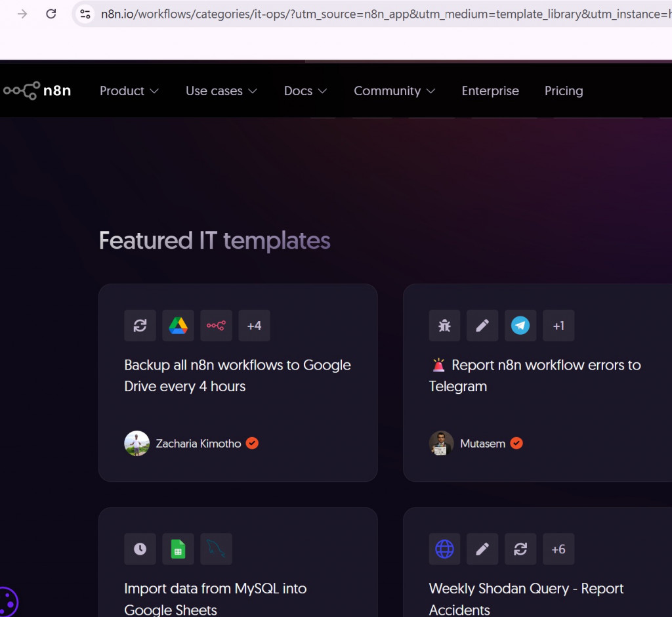Click the MySQL dolphin icon
The height and width of the screenshot is (617, 672).
[x=216, y=549]
